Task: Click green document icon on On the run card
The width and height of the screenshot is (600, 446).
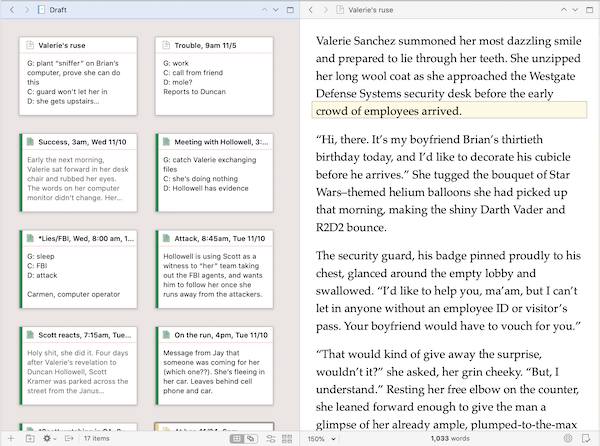Action: point(166,335)
